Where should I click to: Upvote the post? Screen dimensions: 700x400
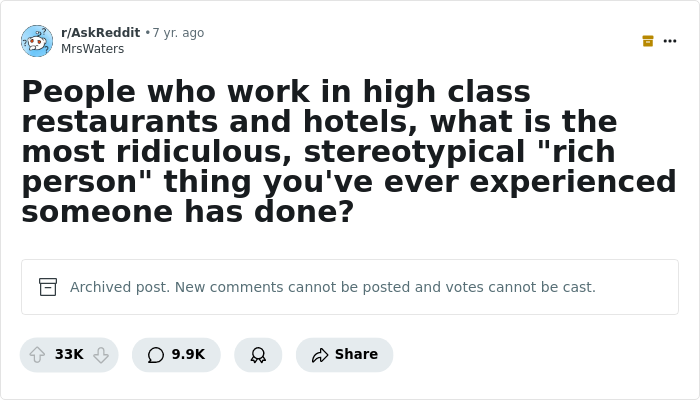pos(37,355)
